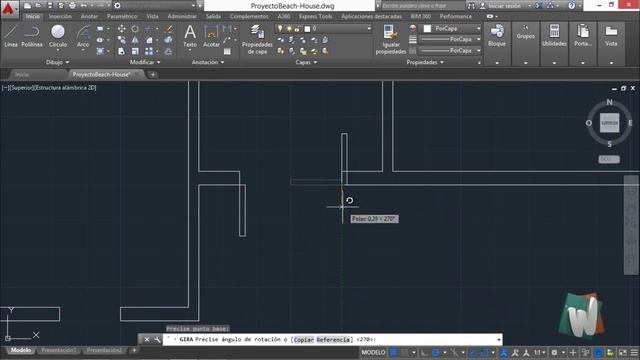Click the Copiar command option
Screen dimensions: 640x360
point(304,340)
